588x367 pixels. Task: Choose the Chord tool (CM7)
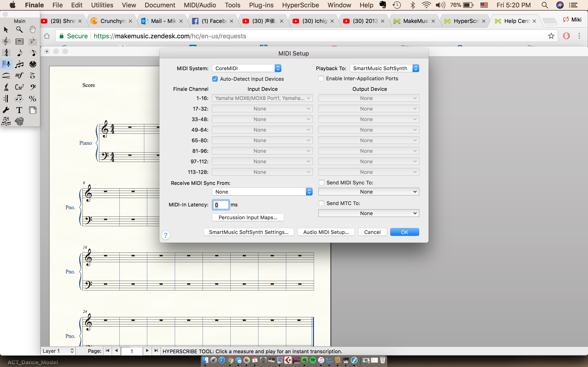[x=19, y=87]
